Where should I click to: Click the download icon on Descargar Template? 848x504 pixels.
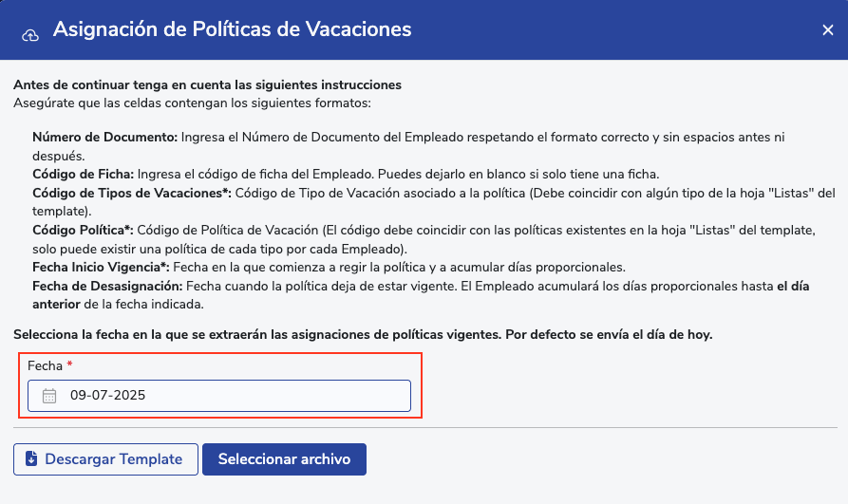[31, 459]
